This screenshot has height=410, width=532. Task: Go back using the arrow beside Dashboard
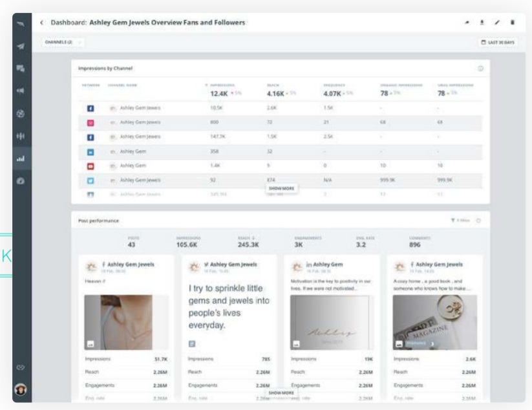point(41,23)
